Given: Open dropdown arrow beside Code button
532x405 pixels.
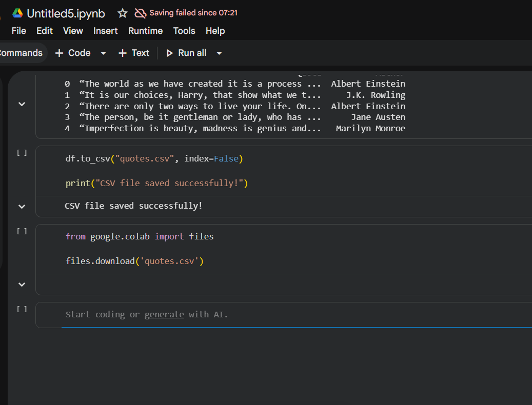Looking at the screenshot, I should coord(104,53).
